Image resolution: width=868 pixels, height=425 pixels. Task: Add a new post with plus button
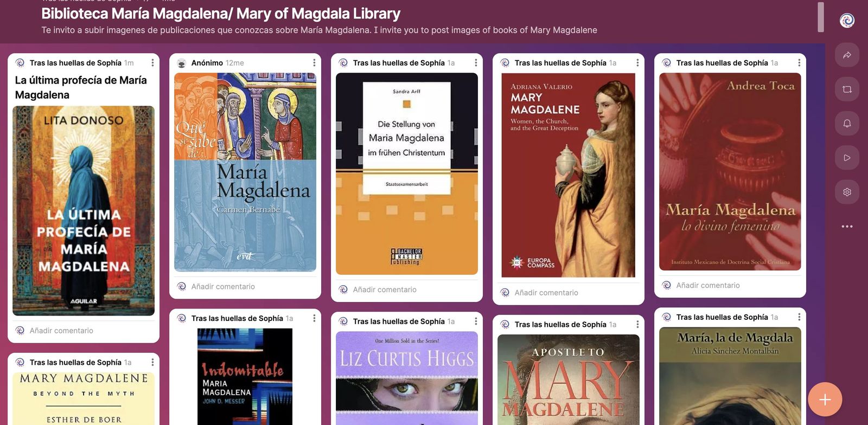[x=825, y=400]
